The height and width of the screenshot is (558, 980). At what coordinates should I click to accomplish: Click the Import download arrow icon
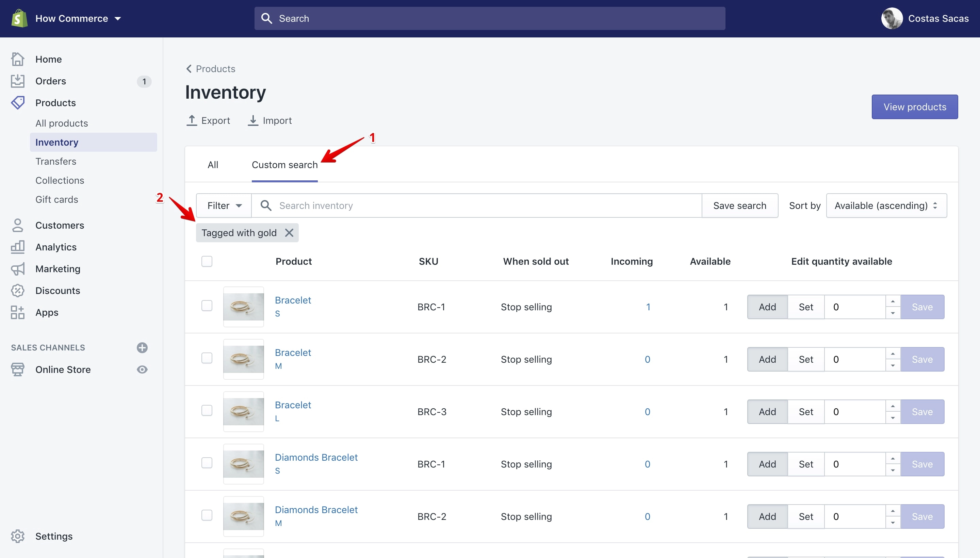[x=253, y=120]
